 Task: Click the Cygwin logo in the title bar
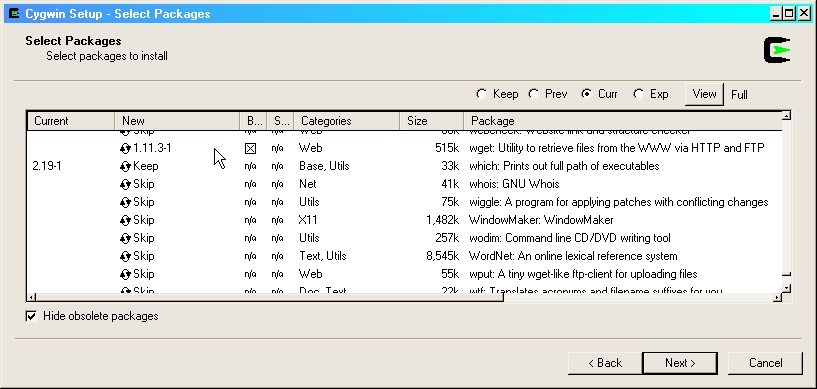(15, 13)
